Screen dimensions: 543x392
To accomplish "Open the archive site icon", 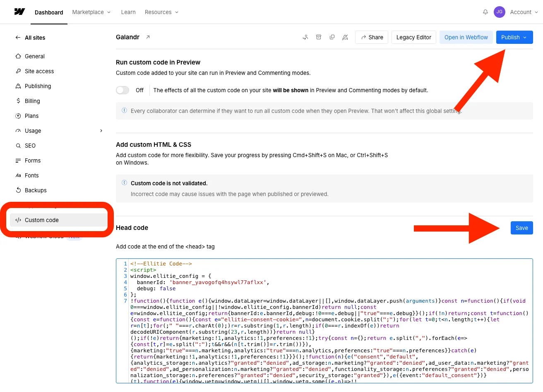I will pos(319,37).
